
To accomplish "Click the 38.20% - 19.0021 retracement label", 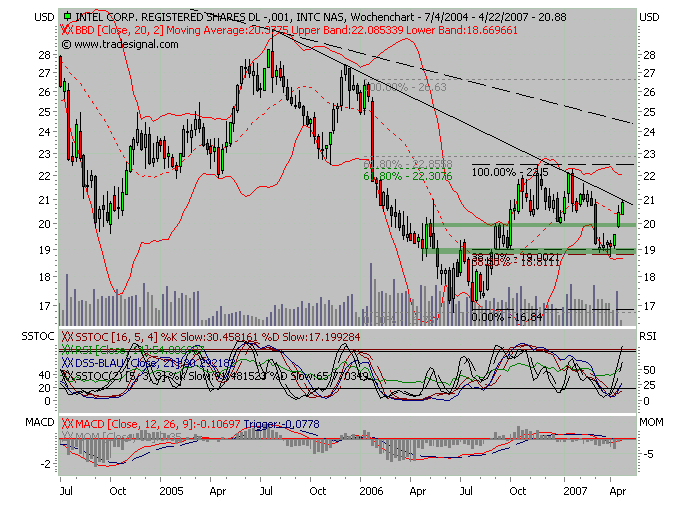I will (515, 257).
